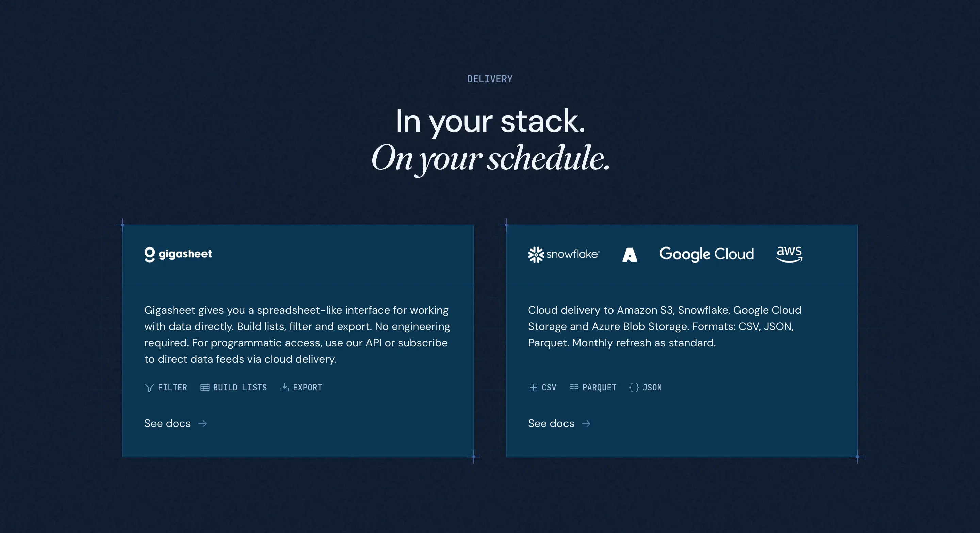Click the Snowflake logo

click(x=563, y=254)
